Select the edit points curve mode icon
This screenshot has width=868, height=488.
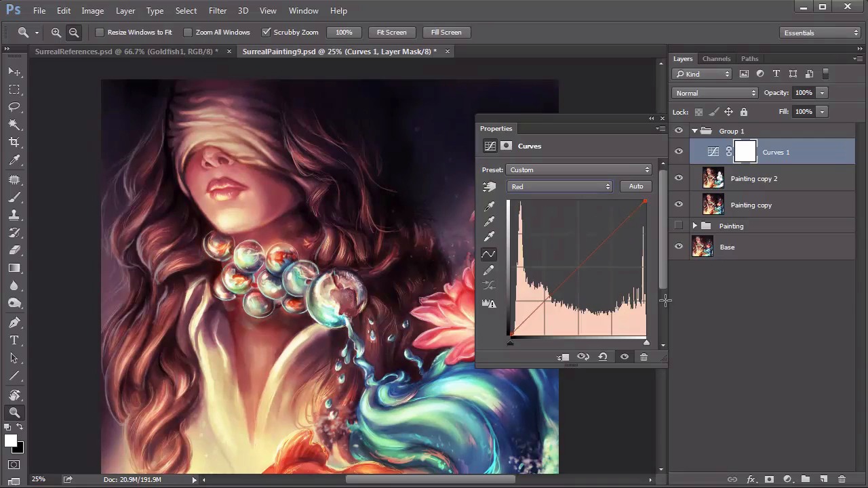[489, 254]
